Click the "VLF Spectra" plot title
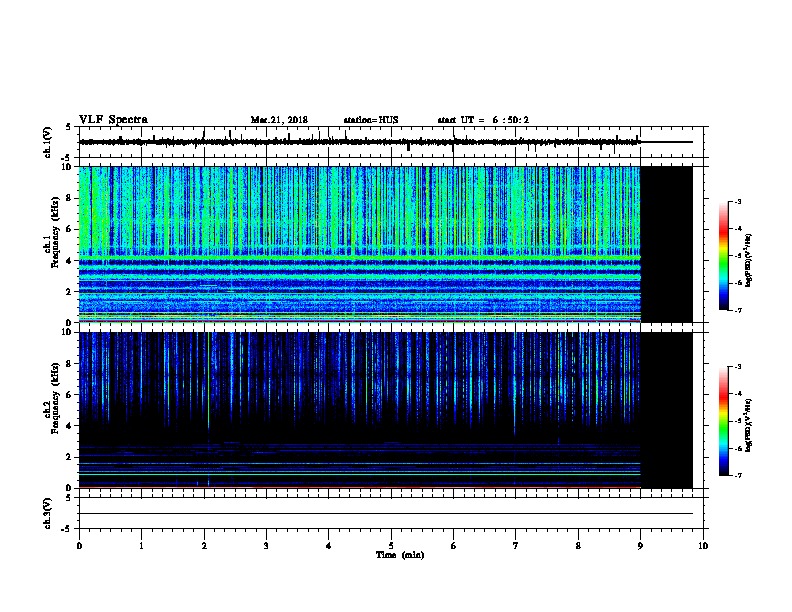The width and height of the screenshot is (792, 612). pos(113,120)
